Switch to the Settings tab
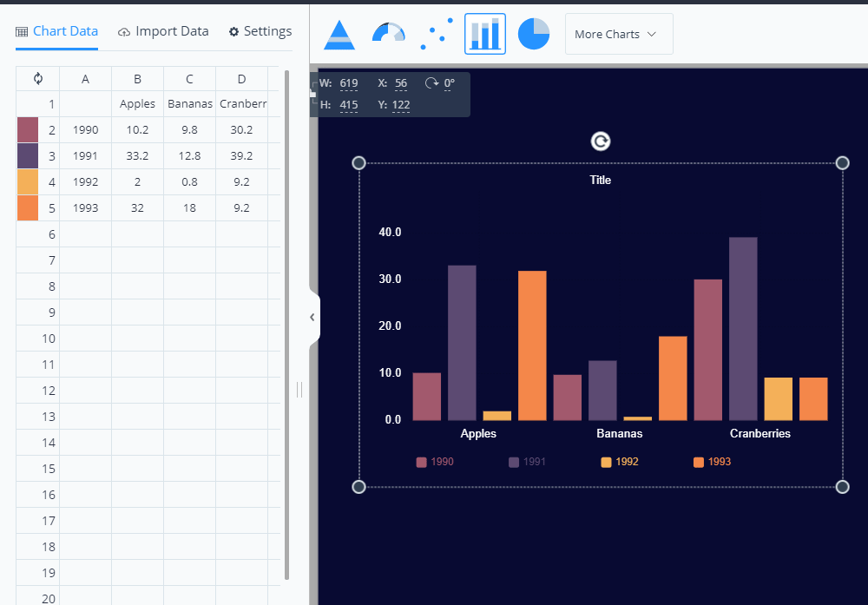 [x=260, y=31]
